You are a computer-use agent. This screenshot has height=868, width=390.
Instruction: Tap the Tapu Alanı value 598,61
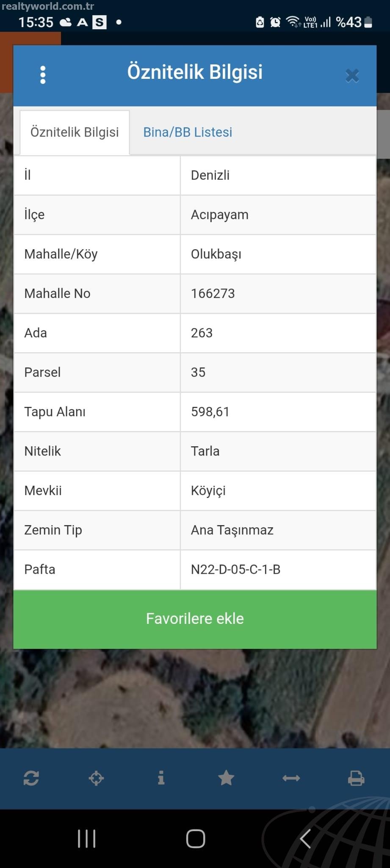tap(210, 412)
